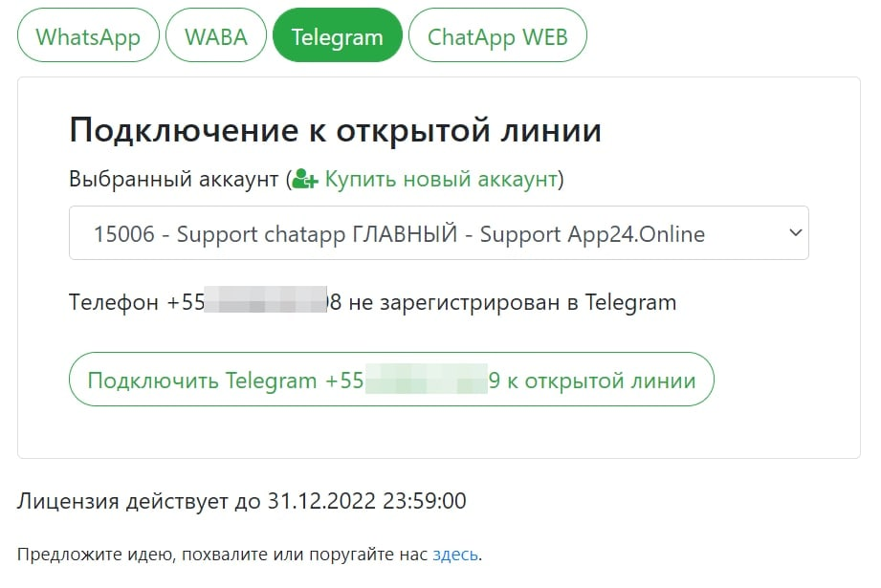Open the ChatApp WEB tab
The image size is (881, 588).
tap(497, 35)
